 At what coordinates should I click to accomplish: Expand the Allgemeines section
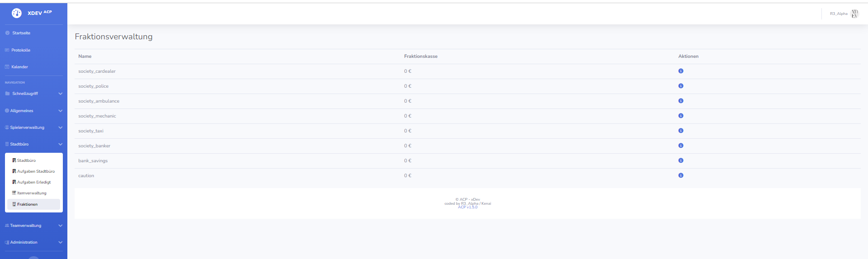(33, 111)
